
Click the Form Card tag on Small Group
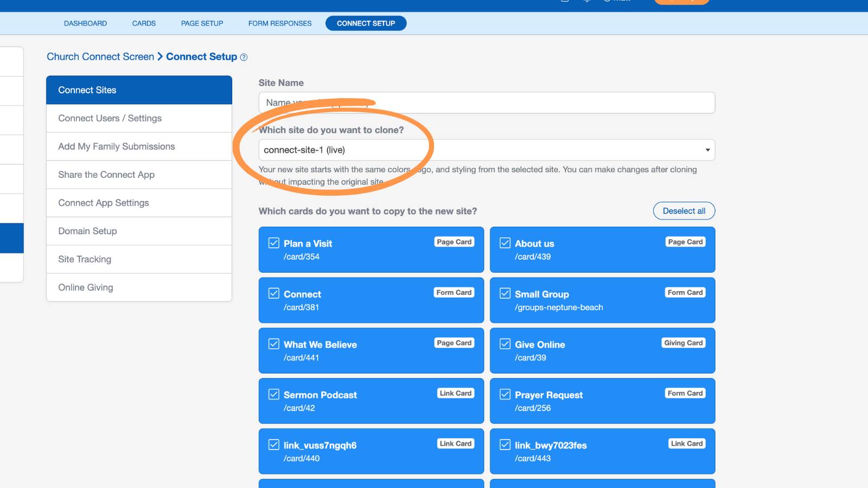(x=685, y=292)
